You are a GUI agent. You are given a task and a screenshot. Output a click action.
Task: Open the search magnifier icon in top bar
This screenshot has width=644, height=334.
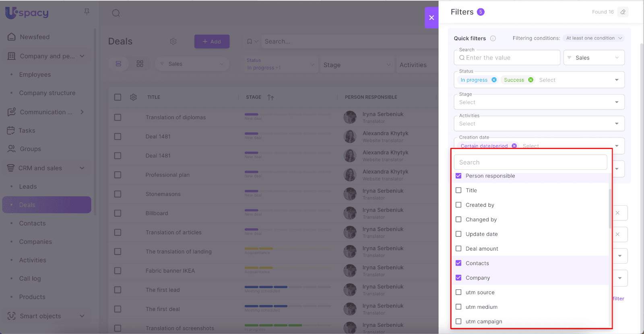[x=116, y=13]
